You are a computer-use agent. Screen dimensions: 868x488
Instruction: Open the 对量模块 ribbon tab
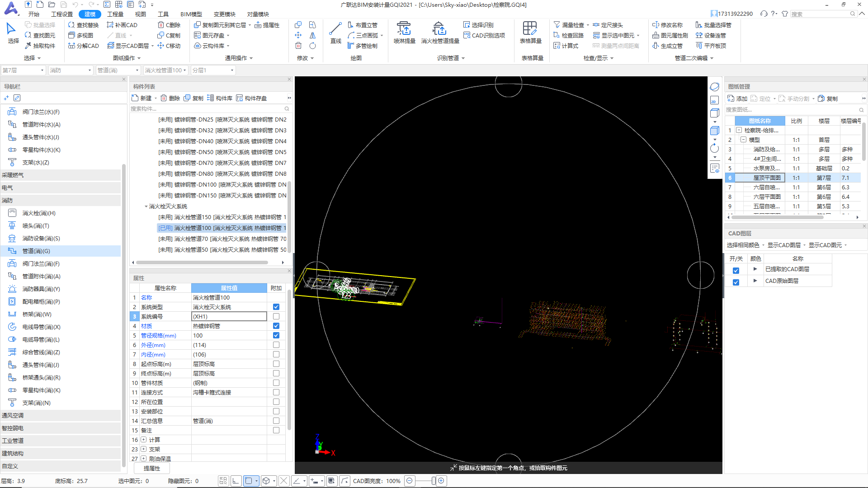tap(258, 14)
